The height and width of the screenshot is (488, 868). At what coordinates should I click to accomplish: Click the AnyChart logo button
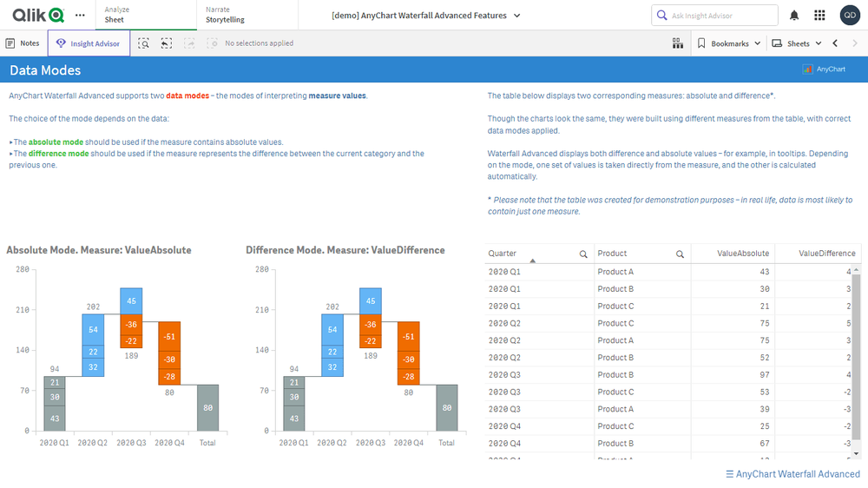[824, 69]
